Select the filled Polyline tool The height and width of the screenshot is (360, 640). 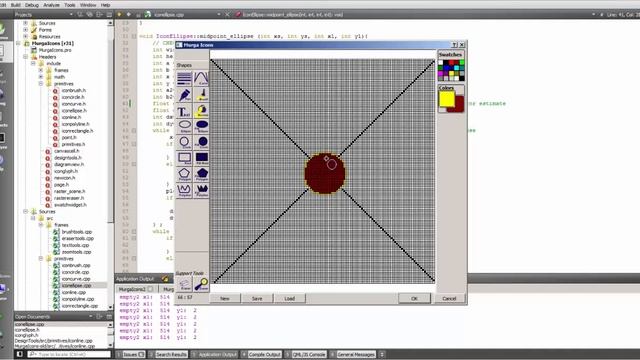click(201, 190)
